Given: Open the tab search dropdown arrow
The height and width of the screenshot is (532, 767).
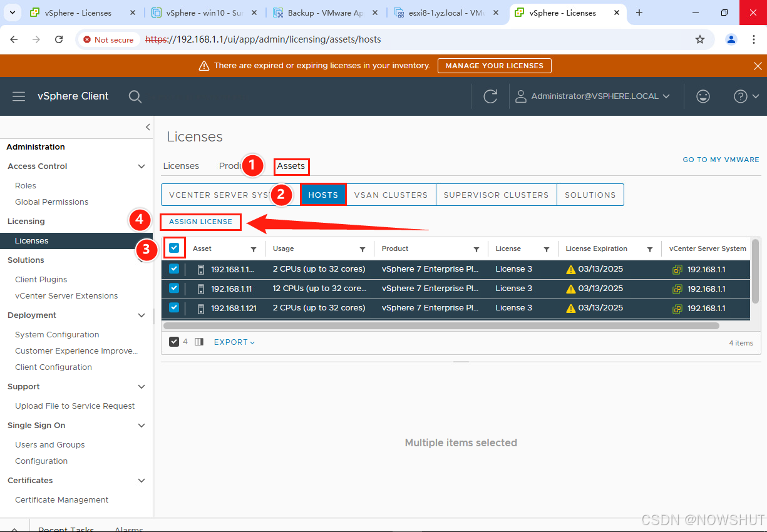Looking at the screenshot, I should click(x=13, y=13).
